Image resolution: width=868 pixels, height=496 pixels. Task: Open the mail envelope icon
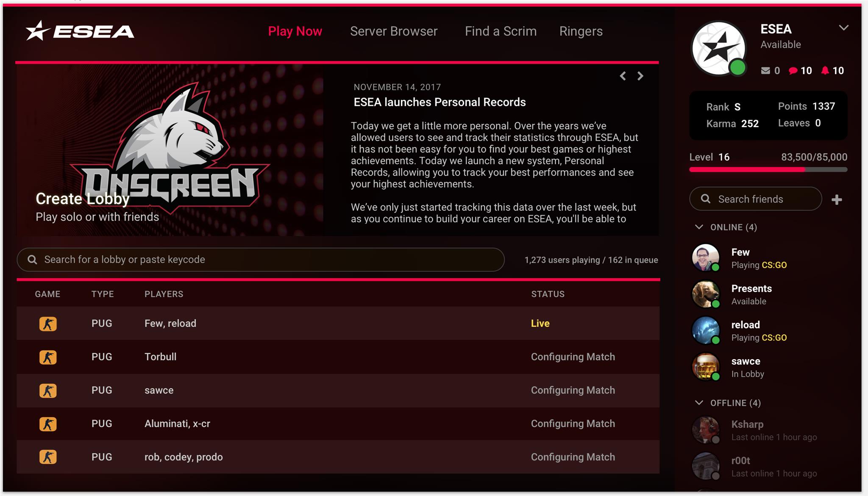[765, 71]
